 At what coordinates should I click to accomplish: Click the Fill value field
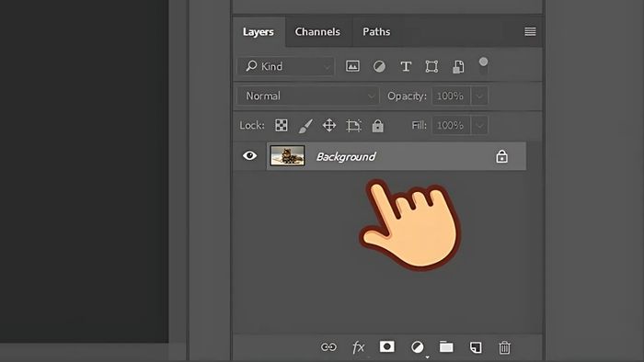(x=451, y=125)
